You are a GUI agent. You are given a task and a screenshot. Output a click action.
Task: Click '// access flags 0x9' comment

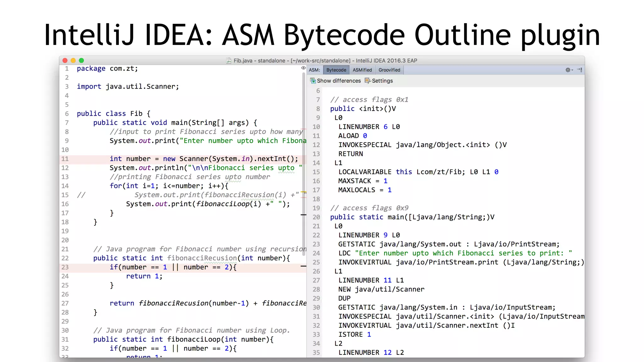[369, 208]
